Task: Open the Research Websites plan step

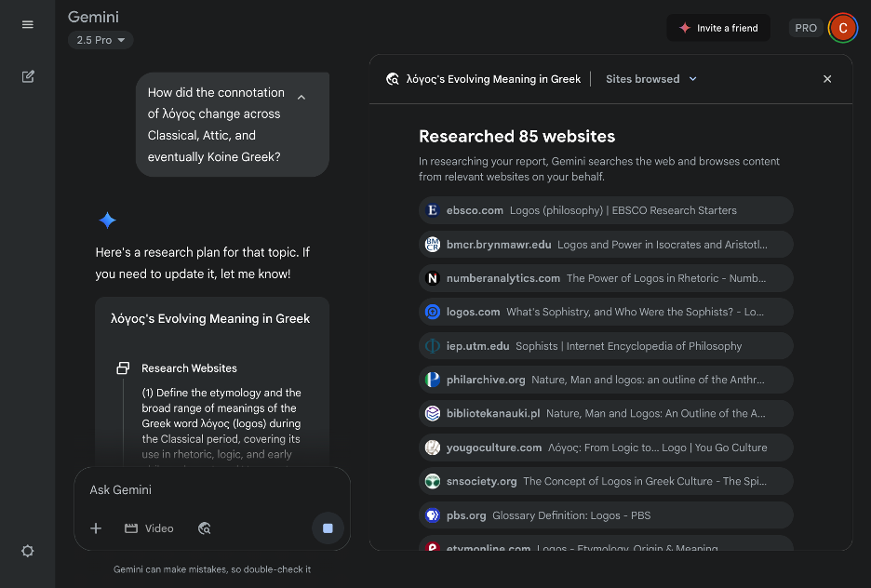Action: [x=189, y=368]
